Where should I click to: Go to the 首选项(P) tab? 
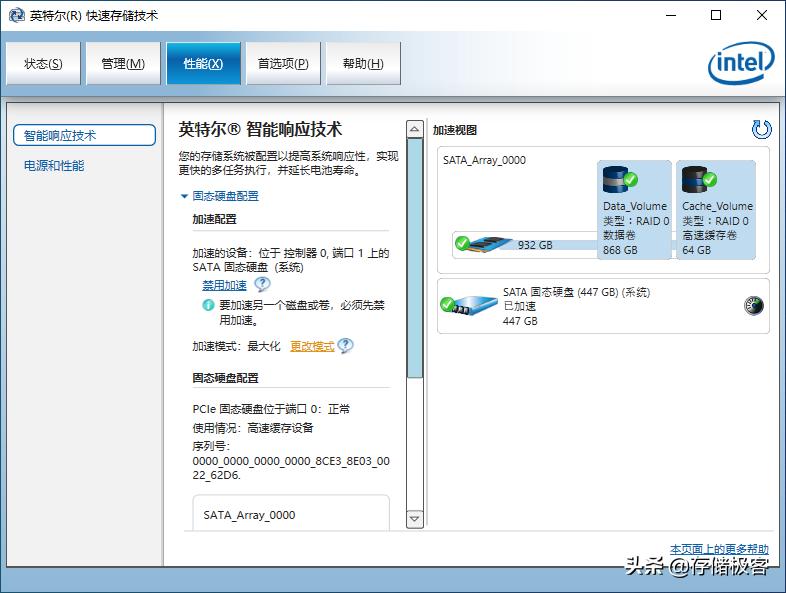pyautogui.click(x=283, y=64)
